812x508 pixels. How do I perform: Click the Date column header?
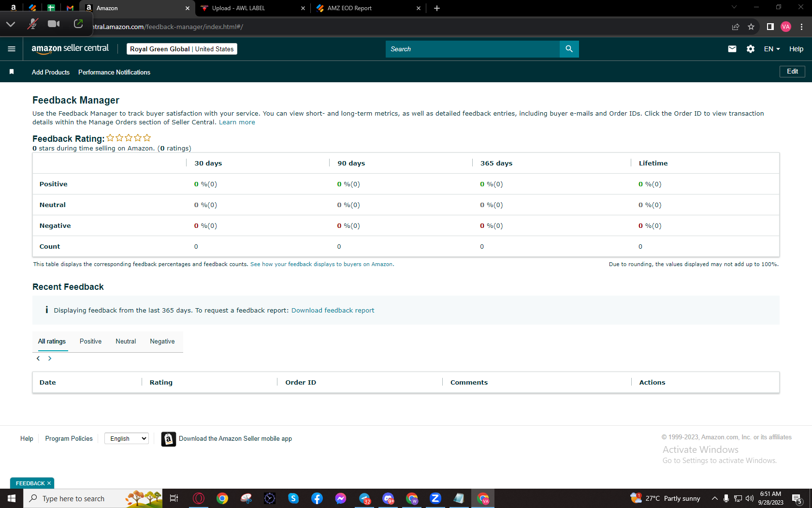tap(47, 382)
